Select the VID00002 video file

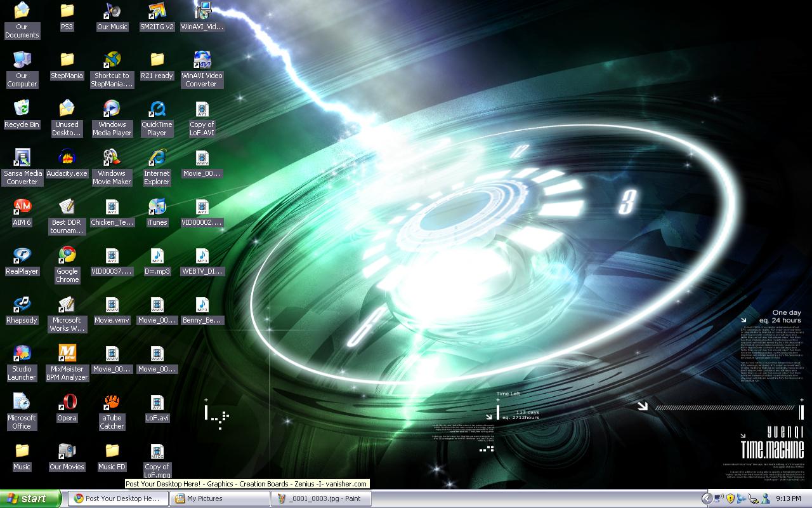(202, 212)
